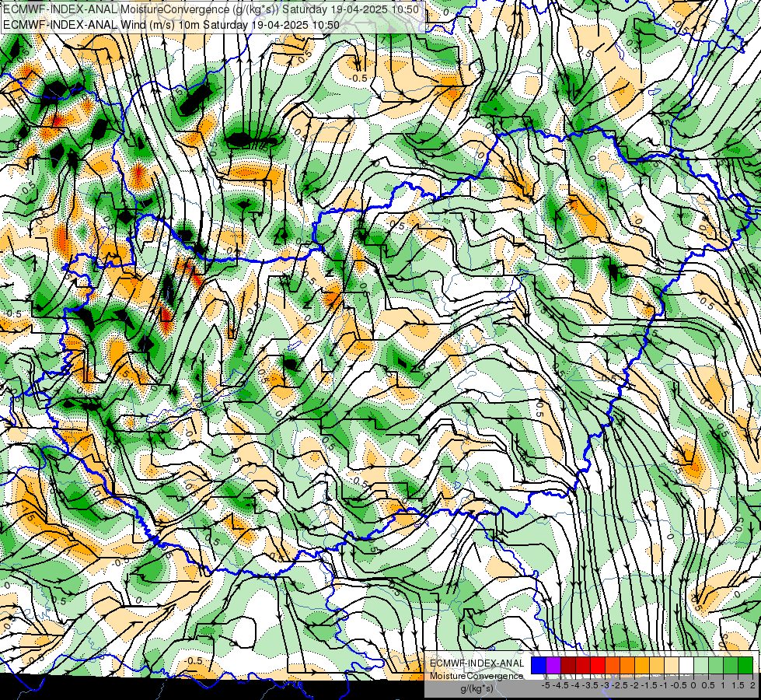
Task: Click the -2.5 legend tick value
Action: point(620,685)
